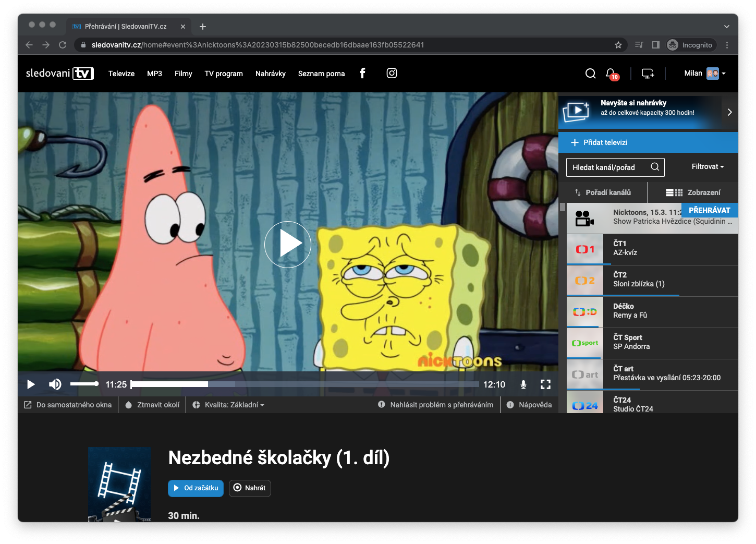756x544 pixels.
Task: Click the sledovani tv logo
Action: click(x=59, y=73)
